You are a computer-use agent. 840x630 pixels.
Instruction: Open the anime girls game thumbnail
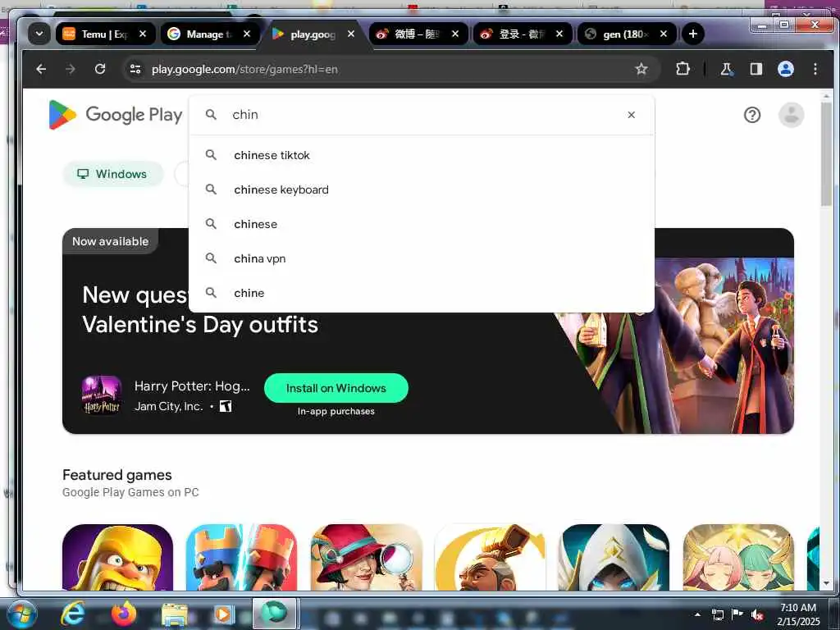click(x=738, y=557)
